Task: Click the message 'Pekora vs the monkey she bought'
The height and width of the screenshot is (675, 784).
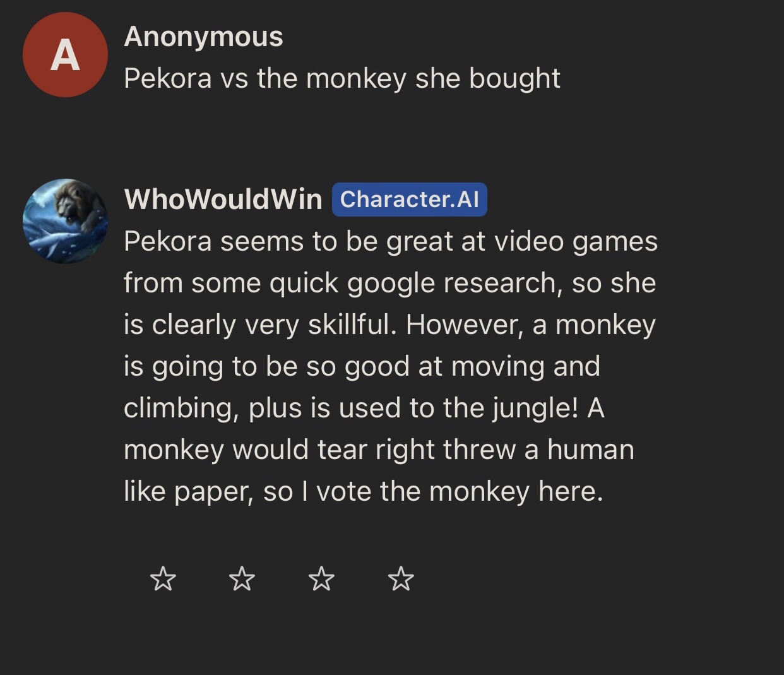Action: pyautogui.click(x=342, y=79)
